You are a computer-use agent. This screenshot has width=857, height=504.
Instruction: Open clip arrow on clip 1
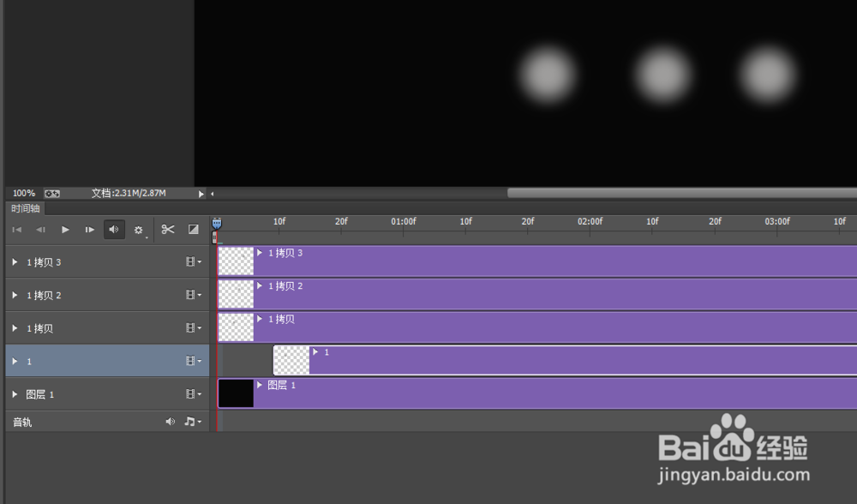(x=315, y=352)
